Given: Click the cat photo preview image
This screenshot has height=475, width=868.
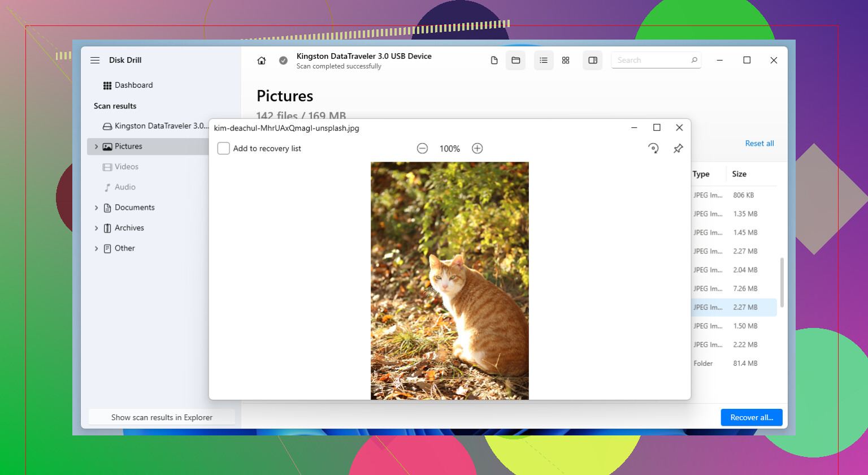Looking at the screenshot, I should coord(450,280).
